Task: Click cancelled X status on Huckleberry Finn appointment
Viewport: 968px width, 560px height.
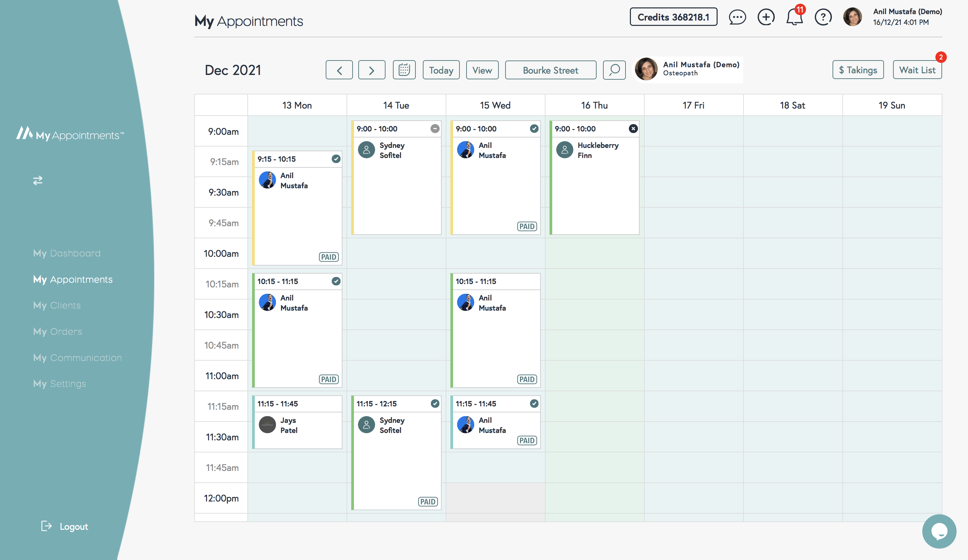Action: coord(633,129)
